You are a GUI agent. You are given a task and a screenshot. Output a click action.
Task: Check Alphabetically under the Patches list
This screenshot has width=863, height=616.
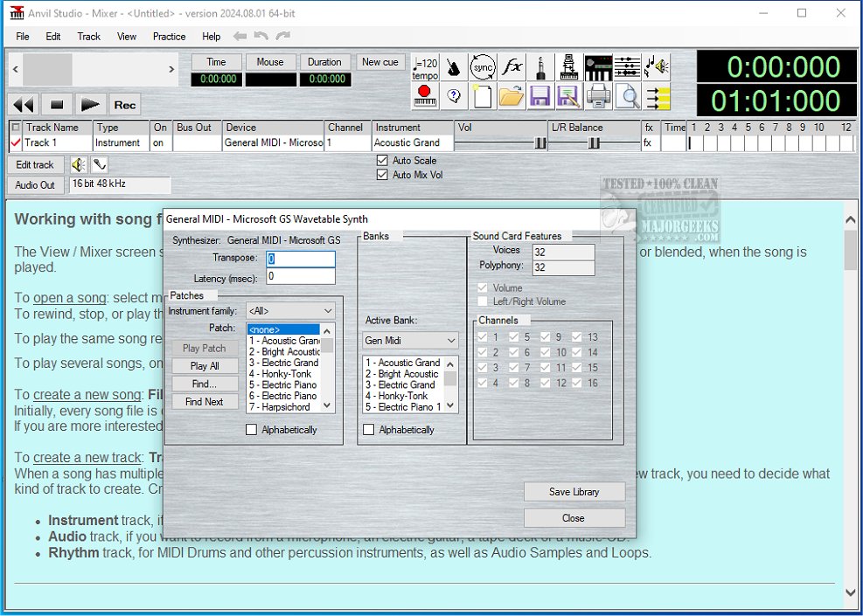tap(252, 430)
